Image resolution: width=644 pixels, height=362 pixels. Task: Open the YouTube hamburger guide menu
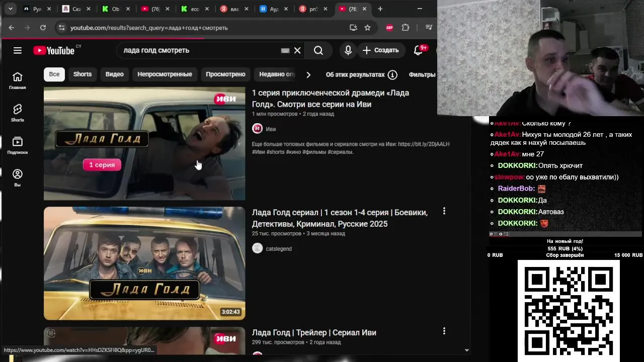[x=18, y=50]
